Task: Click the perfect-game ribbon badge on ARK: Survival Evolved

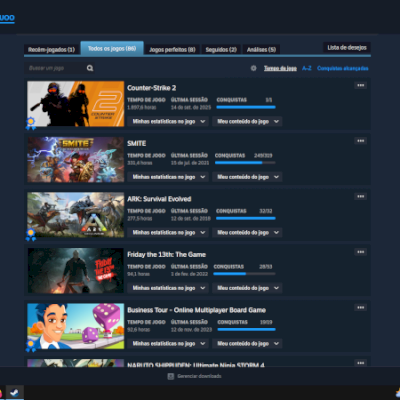Action: coord(31,234)
